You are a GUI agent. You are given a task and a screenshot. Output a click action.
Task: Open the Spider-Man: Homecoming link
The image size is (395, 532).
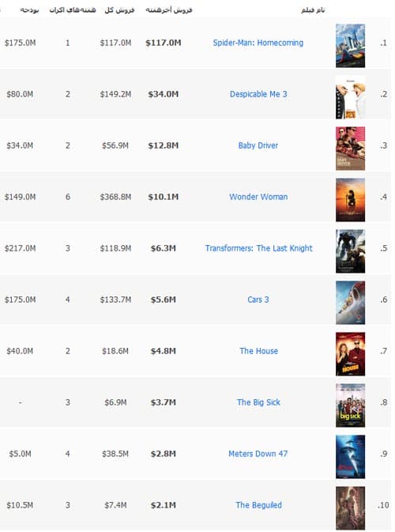258,43
